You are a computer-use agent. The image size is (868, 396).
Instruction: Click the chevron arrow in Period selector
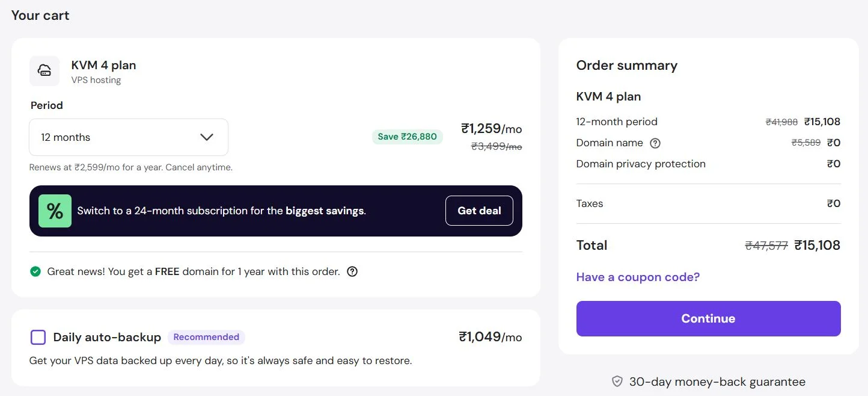coord(207,137)
